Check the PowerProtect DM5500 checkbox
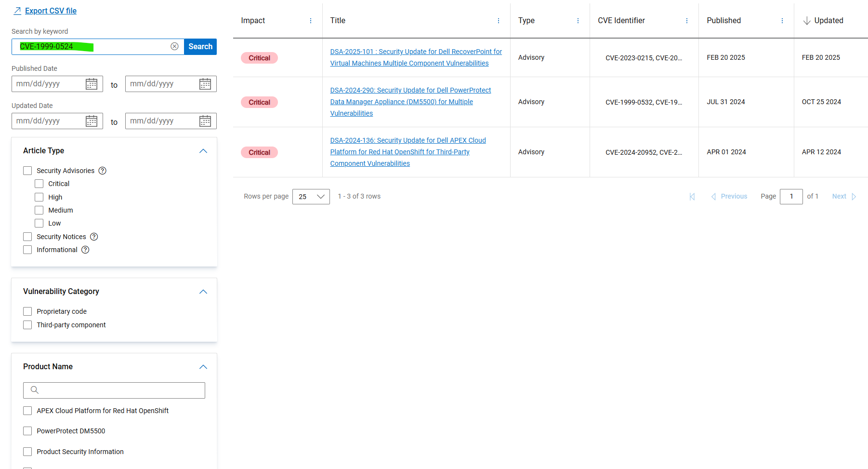The height and width of the screenshot is (469, 868). tap(27, 431)
